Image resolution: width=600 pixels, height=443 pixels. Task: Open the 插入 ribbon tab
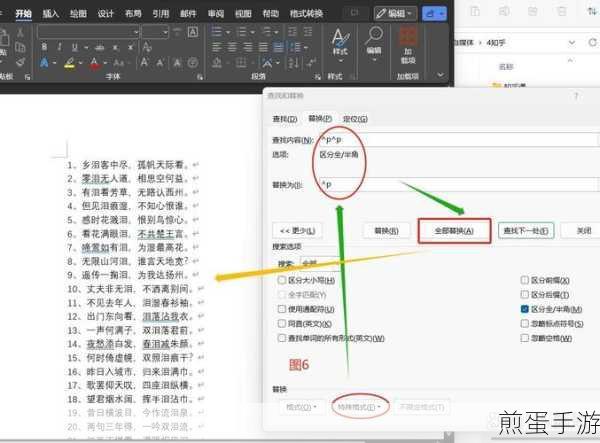51,14
